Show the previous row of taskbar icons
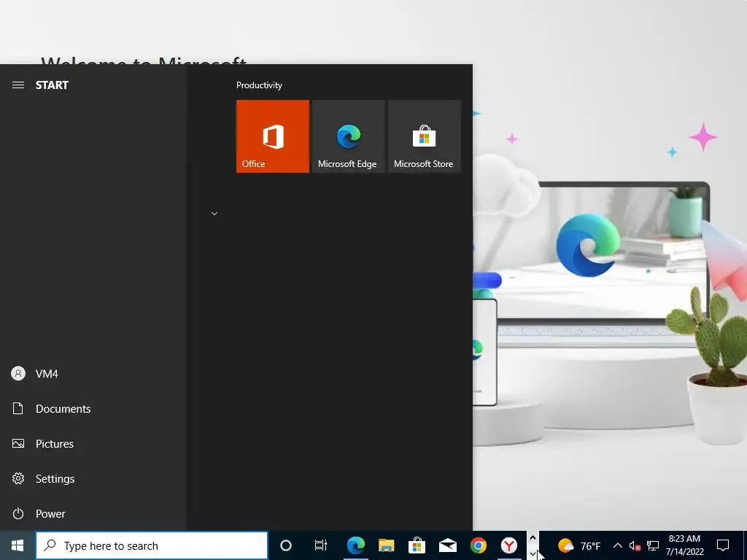 tap(533, 538)
